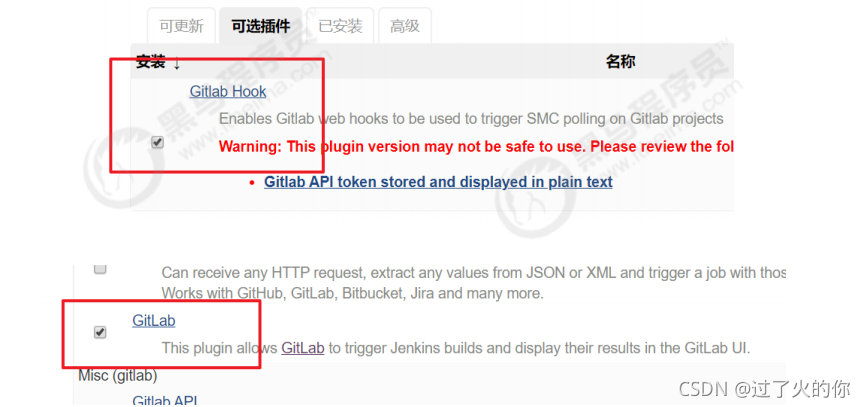Click the CSDN author watermark
Image resolution: width=865 pixels, height=407 pixels.
tap(764, 389)
